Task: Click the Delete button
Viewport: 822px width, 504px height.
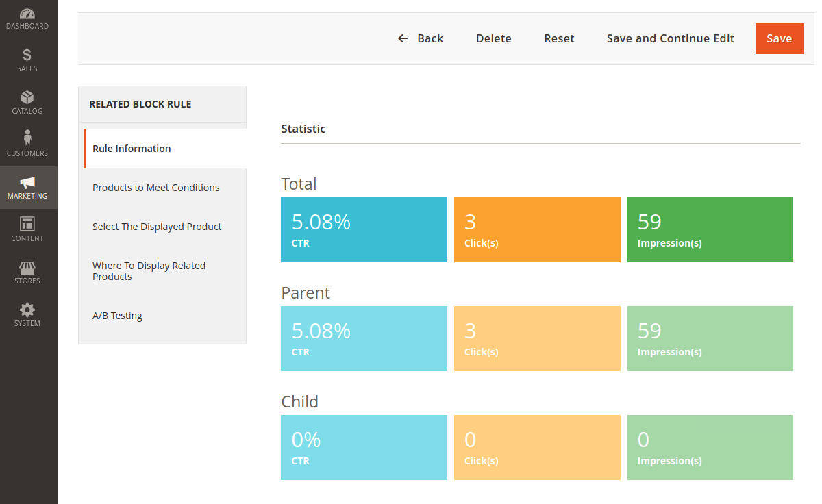Action: point(494,38)
